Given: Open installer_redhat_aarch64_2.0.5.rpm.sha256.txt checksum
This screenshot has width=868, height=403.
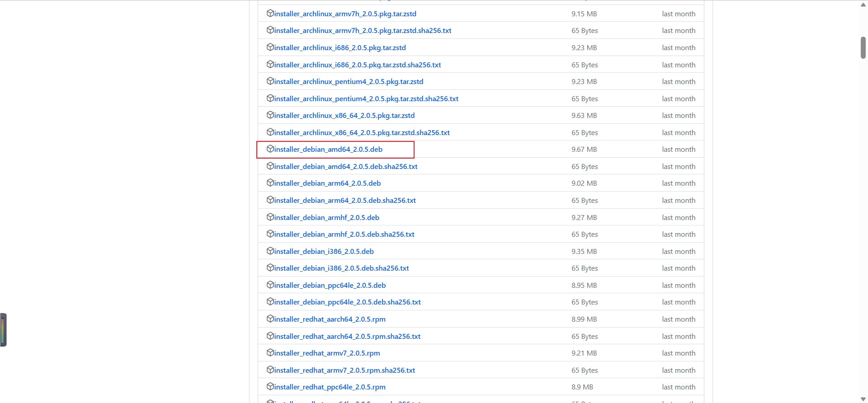Looking at the screenshot, I should (347, 337).
